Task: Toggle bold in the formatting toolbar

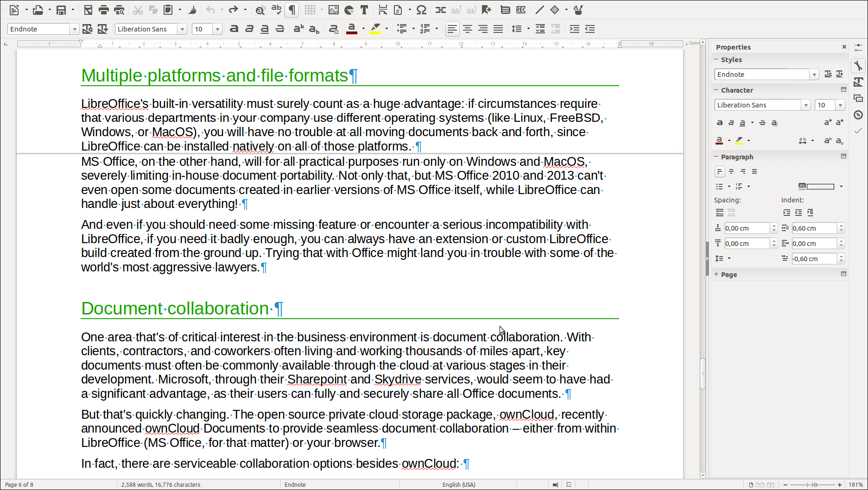Action: [234, 29]
